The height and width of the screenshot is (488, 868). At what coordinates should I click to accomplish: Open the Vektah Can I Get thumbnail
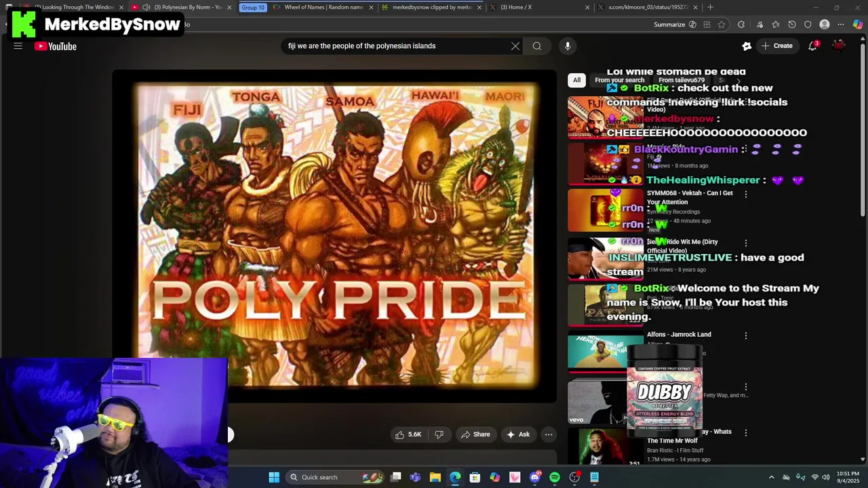pos(606,209)
